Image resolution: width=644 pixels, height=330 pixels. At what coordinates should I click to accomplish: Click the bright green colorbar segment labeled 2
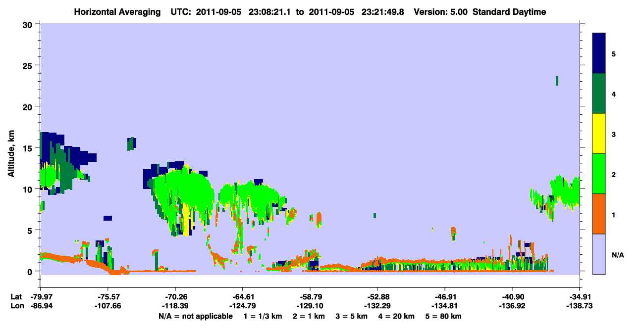click(599, 174)
